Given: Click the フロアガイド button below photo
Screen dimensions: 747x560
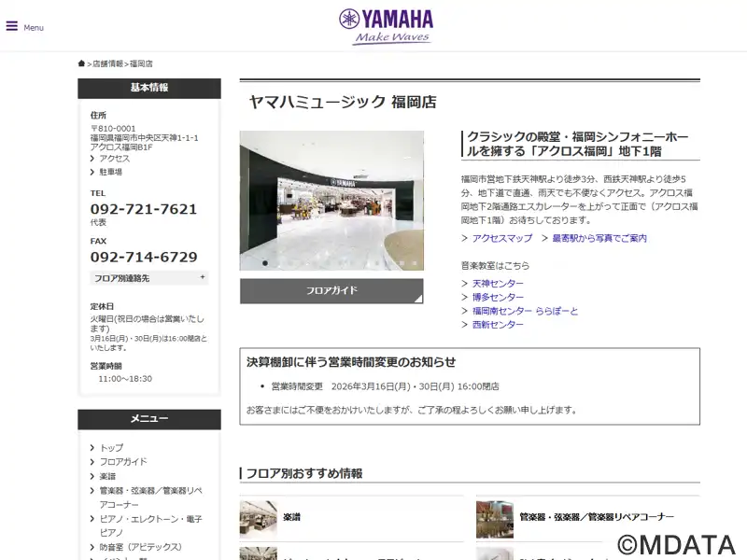Looking at the screenshot, I should [x=331, y=291].
